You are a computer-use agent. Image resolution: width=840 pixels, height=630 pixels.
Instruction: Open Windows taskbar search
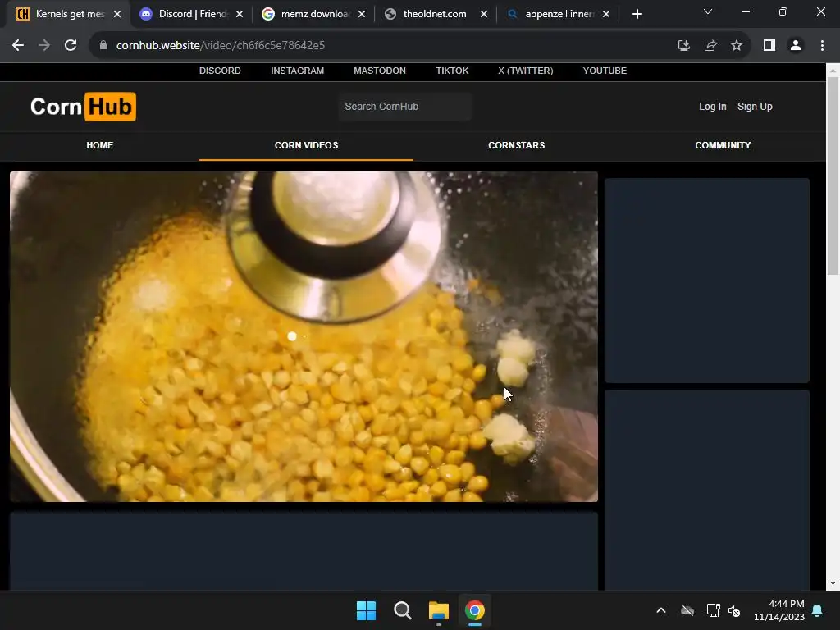click(x=402, y=610)
